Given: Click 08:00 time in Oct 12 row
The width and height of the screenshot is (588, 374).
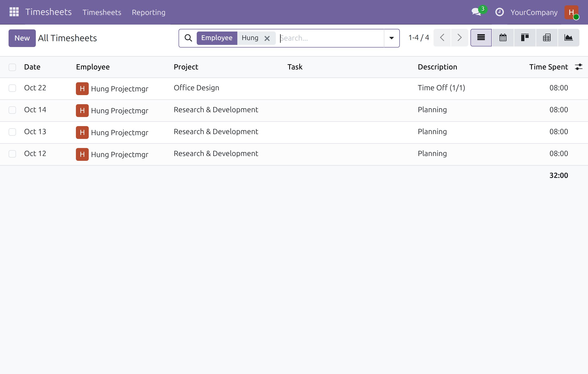Looking at the screenshot, I should tap(559, 154).
